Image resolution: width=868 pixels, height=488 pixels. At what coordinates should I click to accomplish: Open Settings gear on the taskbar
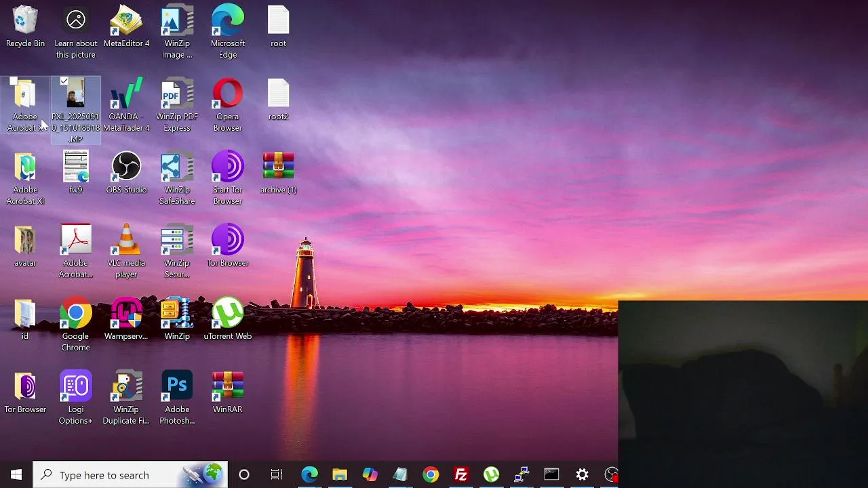point(582,474)
